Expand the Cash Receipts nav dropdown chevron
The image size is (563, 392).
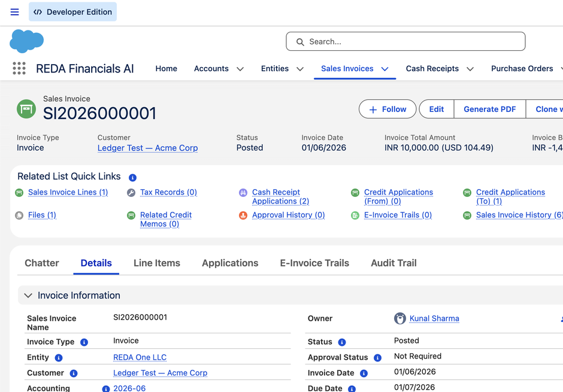pos(470,69)
